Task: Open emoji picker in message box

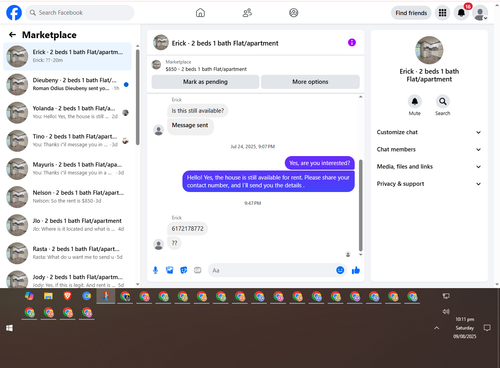Action: [x=340, y=270]
